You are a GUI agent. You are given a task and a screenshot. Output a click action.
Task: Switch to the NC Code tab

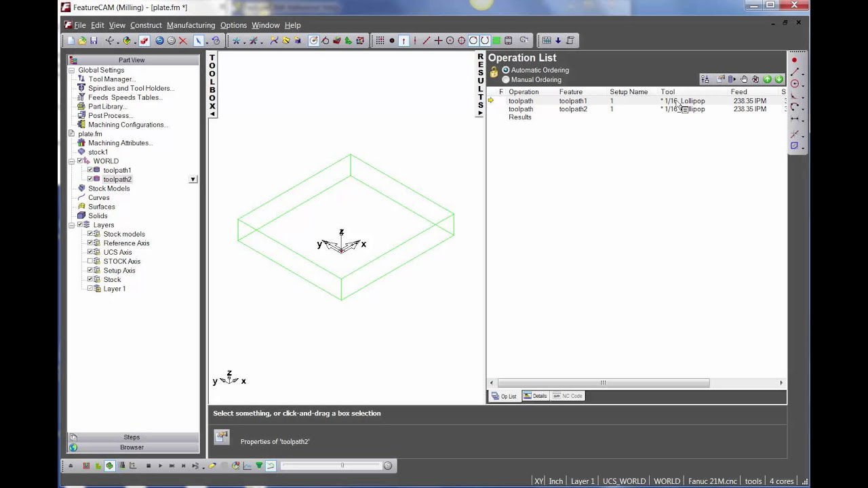(568, 396)
